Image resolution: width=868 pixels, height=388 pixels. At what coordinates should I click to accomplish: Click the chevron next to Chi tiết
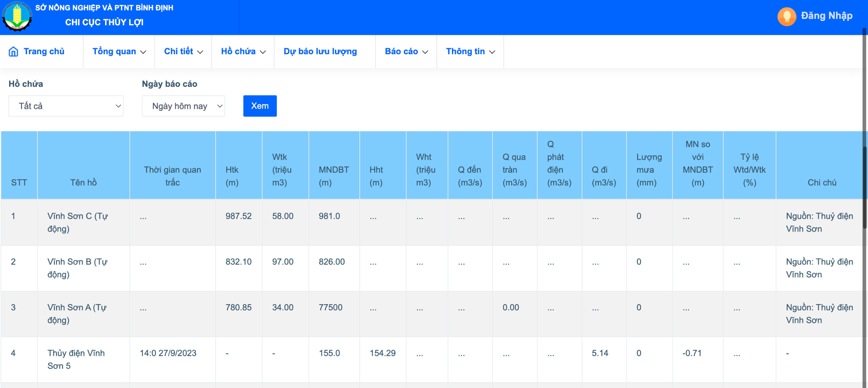pos(200,52)
